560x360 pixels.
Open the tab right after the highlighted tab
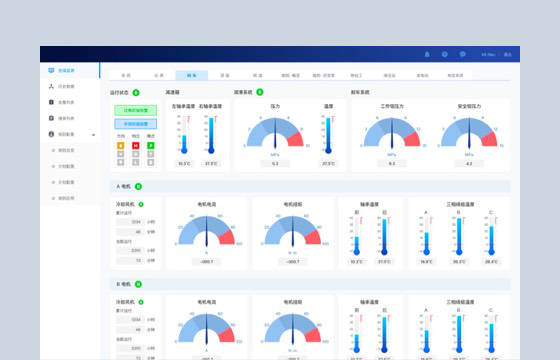[225, 75]
